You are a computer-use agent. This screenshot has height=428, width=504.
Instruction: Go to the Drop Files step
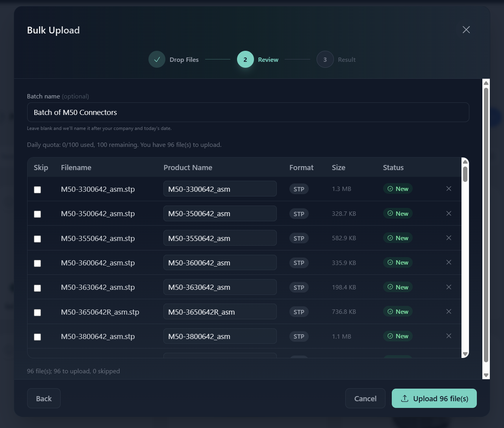coord(184,59)
